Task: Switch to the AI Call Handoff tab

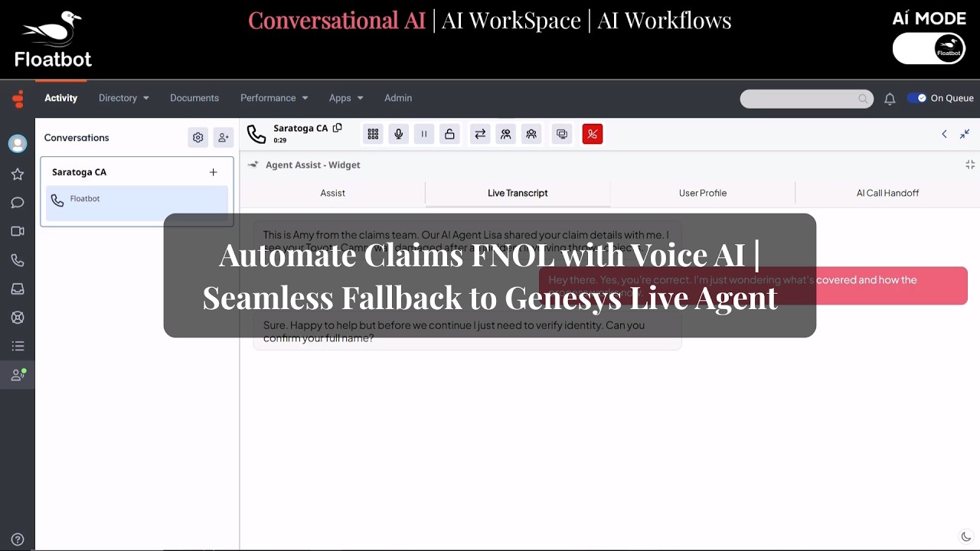Action: pos(887,193)
